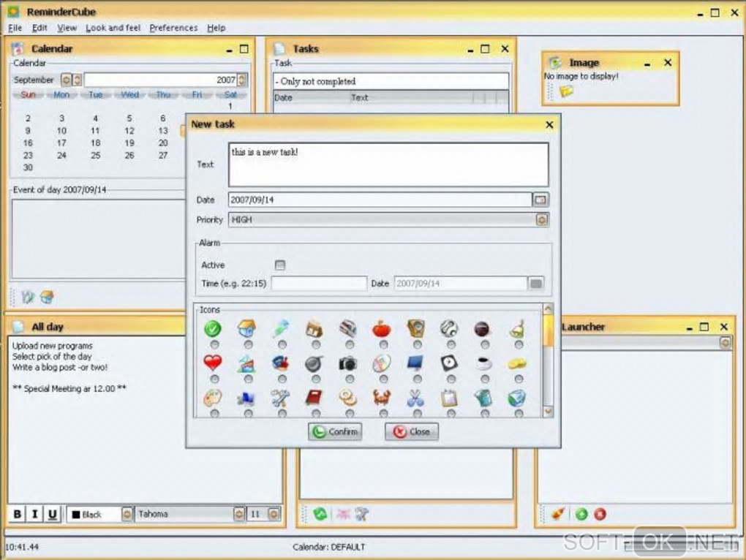
Task: Select radio button under donuts icon
Action: click(x=350, y=414)
